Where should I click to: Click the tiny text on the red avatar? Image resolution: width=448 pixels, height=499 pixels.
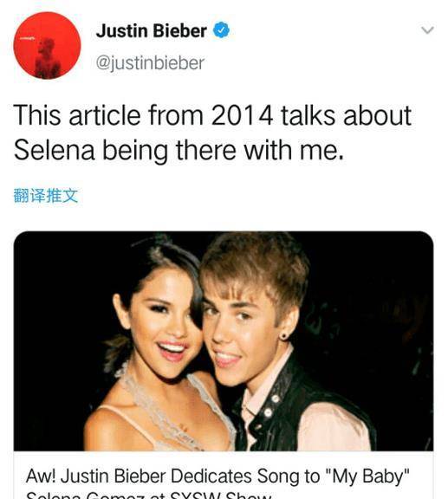pos(27,38)
